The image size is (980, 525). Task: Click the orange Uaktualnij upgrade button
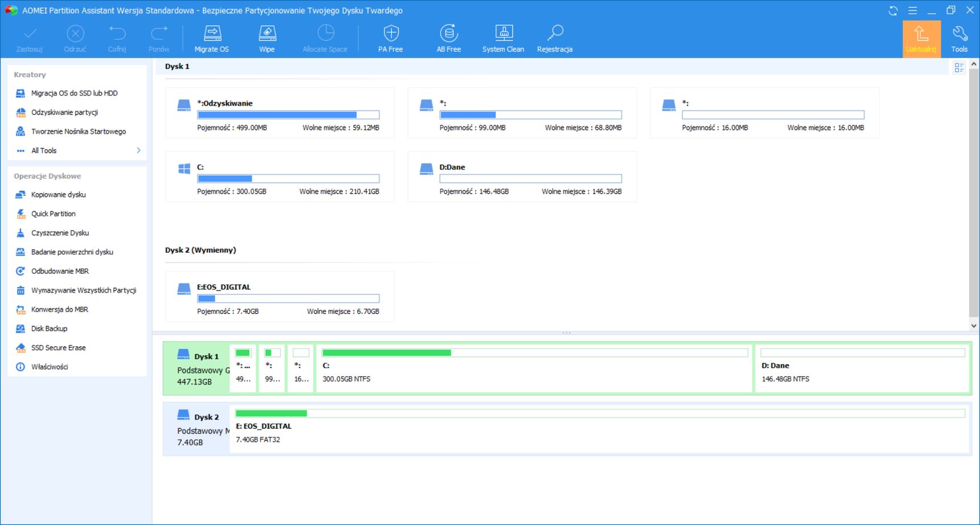coord(921,39)
